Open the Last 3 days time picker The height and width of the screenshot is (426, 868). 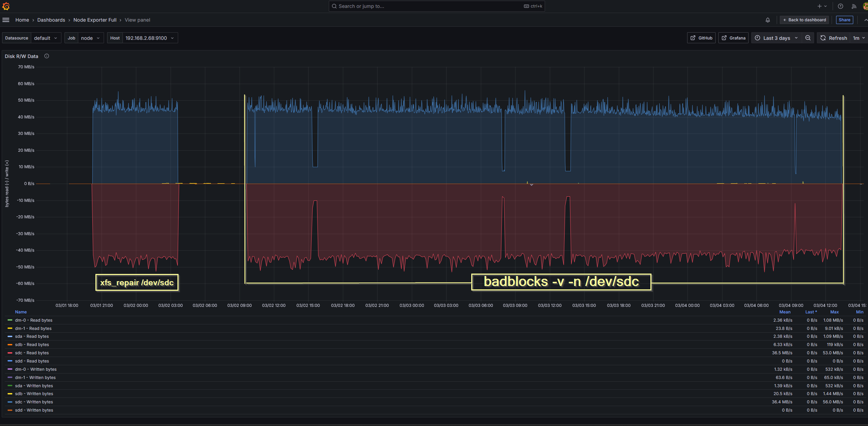(776, 38)
